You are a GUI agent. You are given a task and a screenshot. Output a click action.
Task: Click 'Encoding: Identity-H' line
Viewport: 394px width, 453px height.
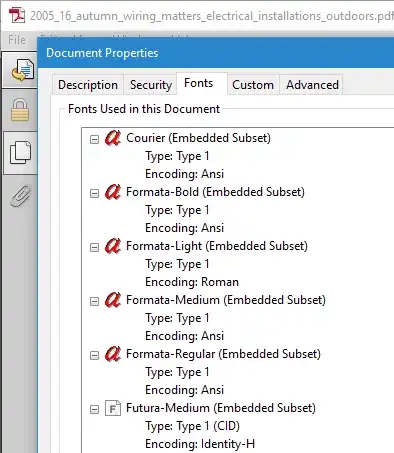click(200, 444)
